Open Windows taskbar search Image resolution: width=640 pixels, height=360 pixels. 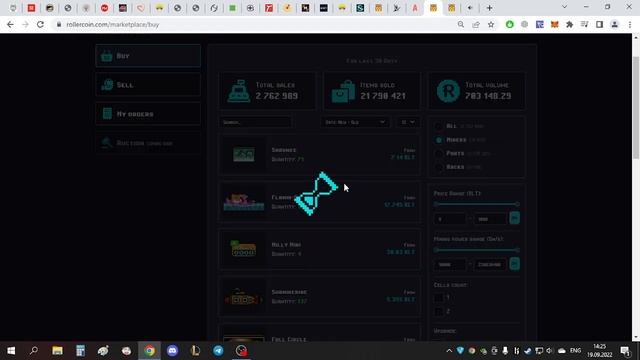coord(34,351)
